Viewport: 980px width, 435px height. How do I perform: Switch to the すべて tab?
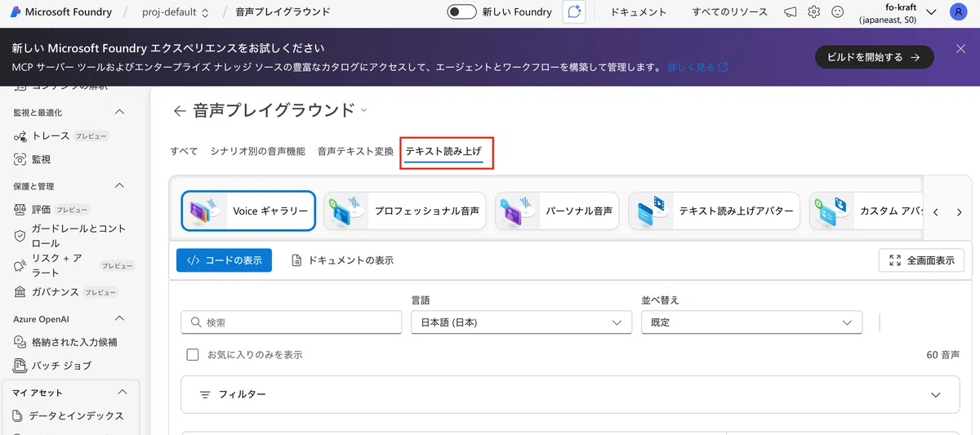click(184, 151)
